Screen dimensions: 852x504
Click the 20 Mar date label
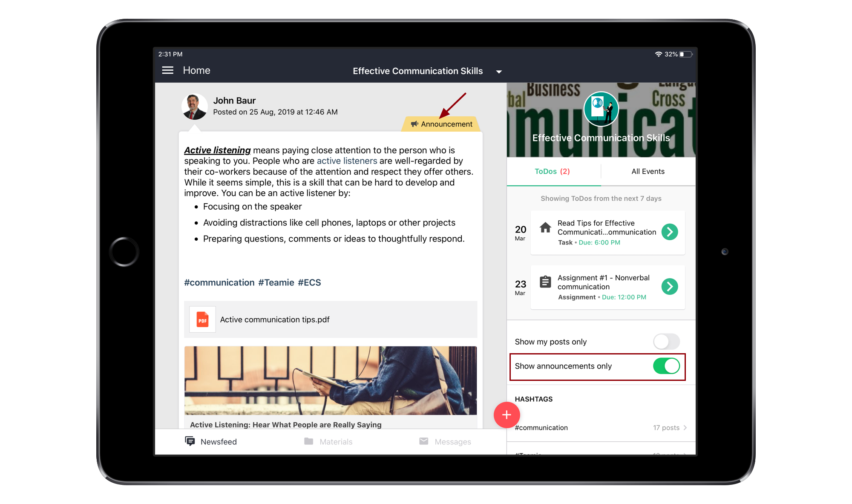click(521, 233)
